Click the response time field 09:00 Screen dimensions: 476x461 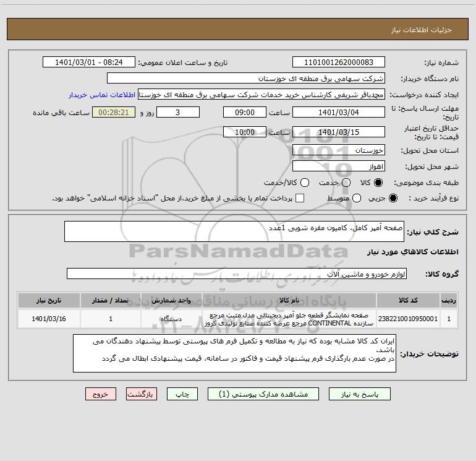[x=245, y=112]
